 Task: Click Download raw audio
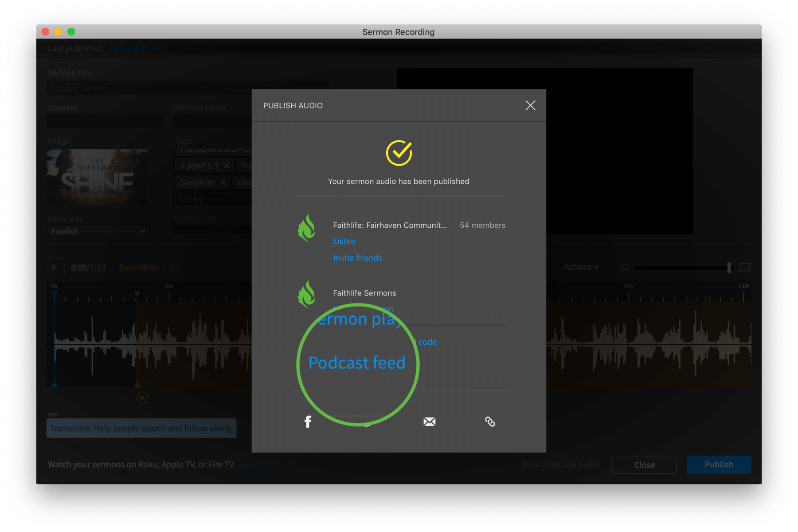pos(561,464)
